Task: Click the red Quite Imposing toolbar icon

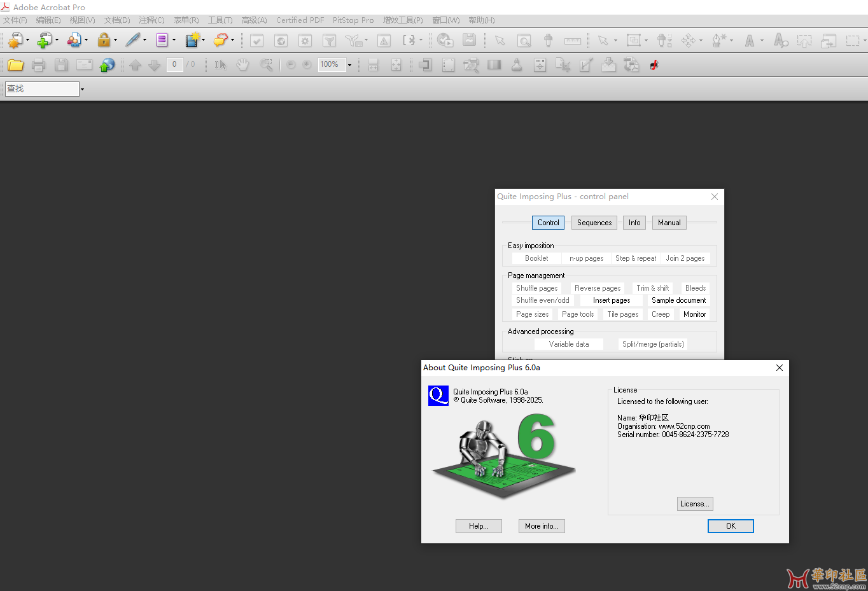Action: click(x=654, y=65)
